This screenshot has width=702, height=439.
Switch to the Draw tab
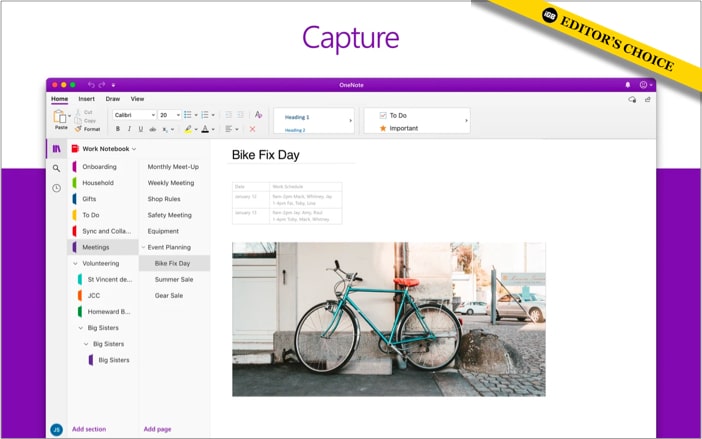tap(113, 99)
